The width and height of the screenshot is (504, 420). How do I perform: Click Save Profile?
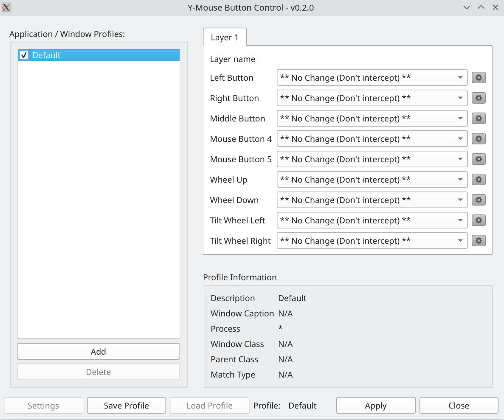pyautogui.click(x=127, y=406)
